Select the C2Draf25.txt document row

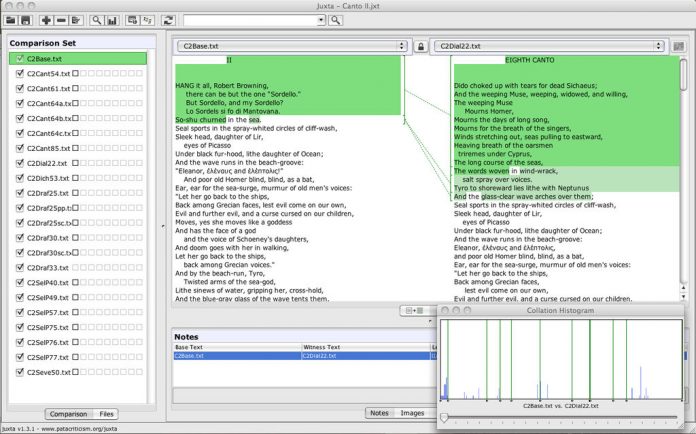[78, 193]
